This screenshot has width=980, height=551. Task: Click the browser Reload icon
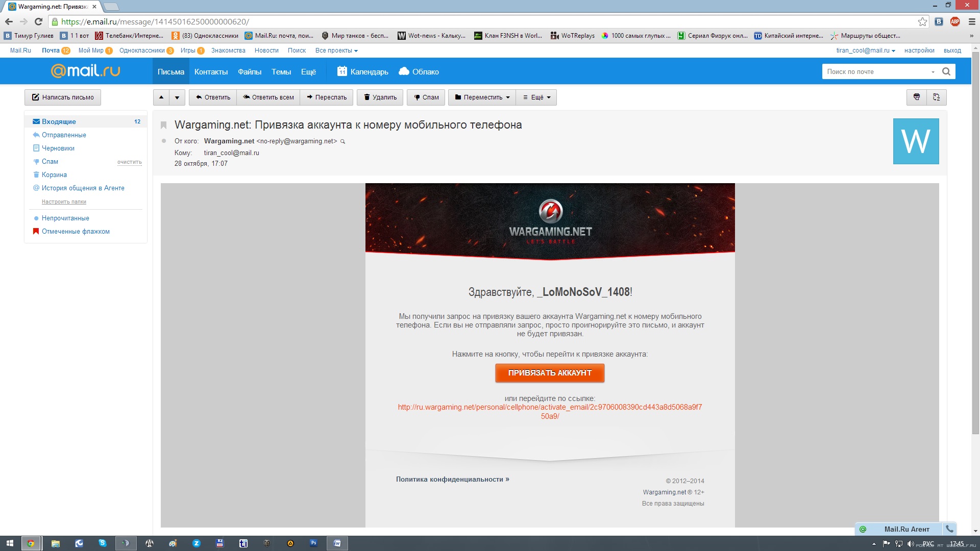click(38, 21)
